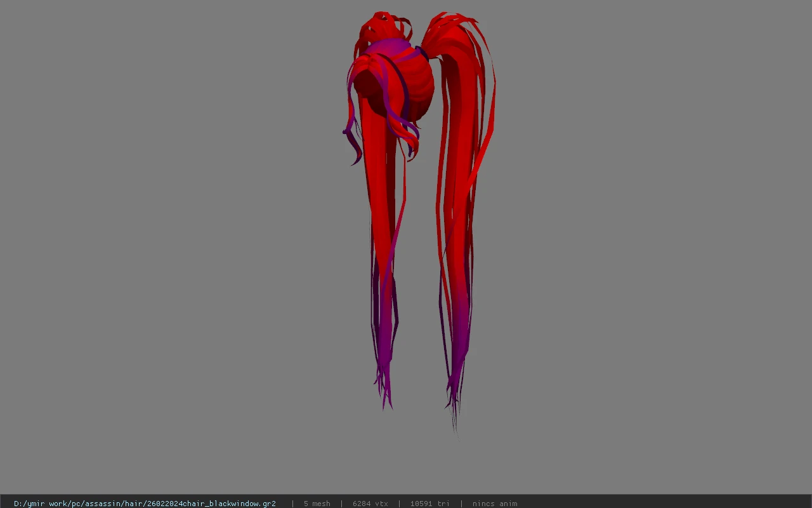This screenshot has width=812, height=508.
Task: Click the "6284 vtx" vertex count
Action: pyautogui.click(x=370, y=504)
